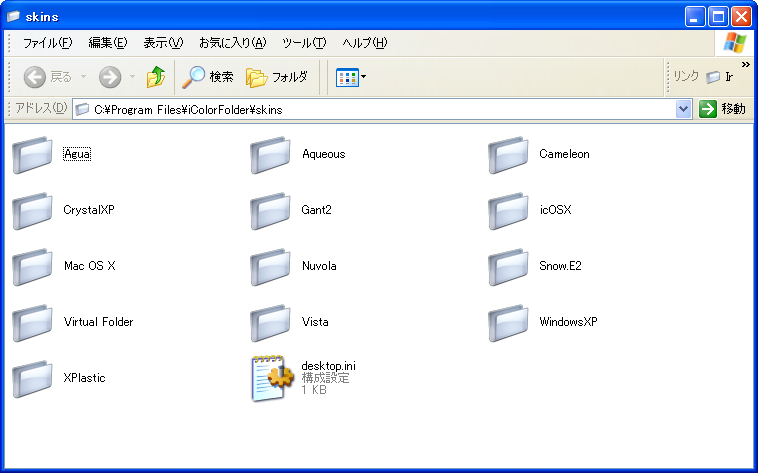Select the Aqueous folder name

324,154
